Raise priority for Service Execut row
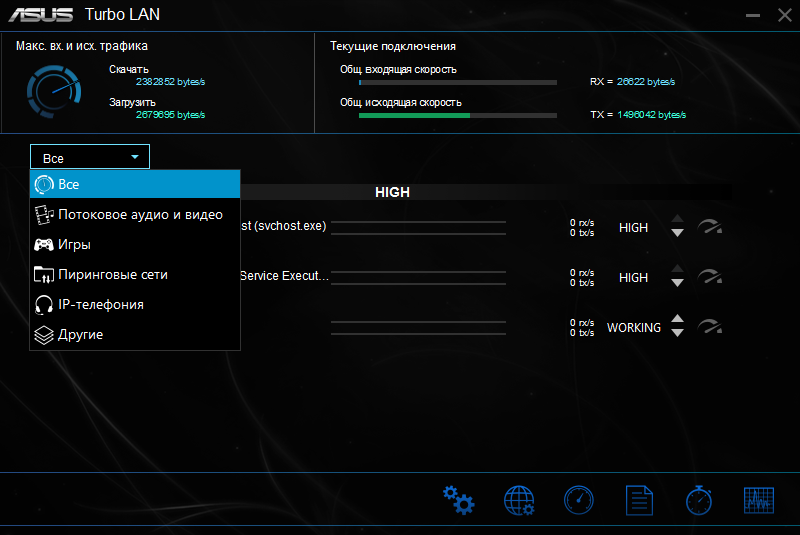Screen dimensions: 800x535 [x=677, y=269]
